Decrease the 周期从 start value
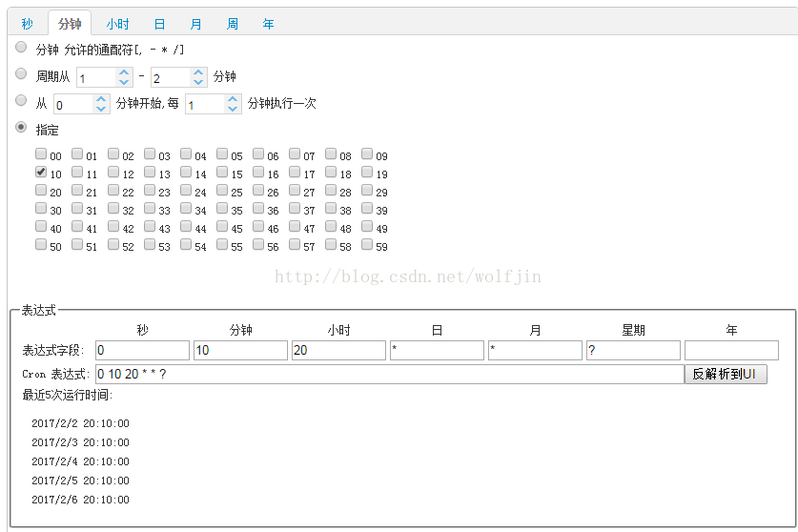 124,81
